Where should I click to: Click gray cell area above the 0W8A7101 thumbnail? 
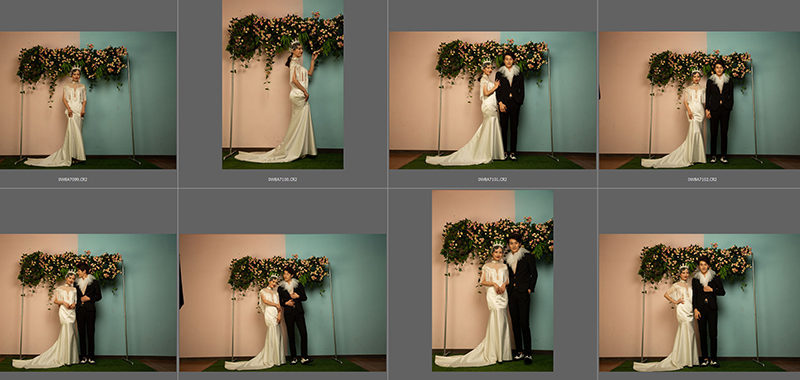pyautogui.click(x=492, y=16)
